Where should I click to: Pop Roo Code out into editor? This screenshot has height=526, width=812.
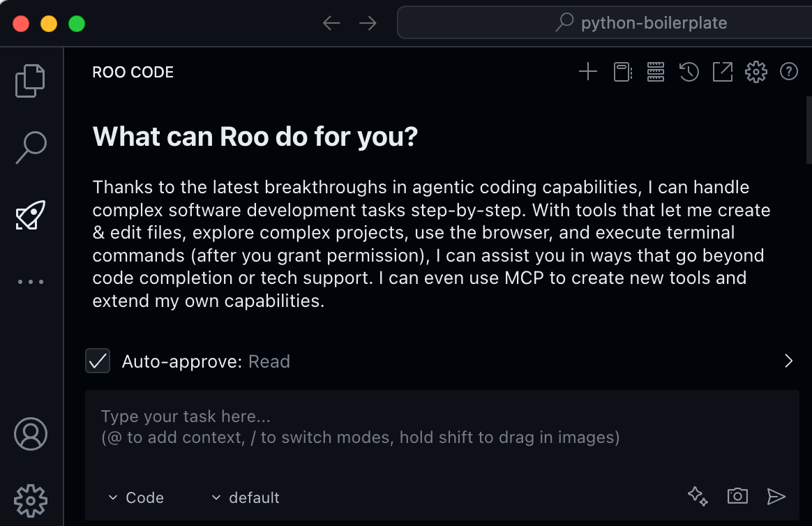(723, 72)
